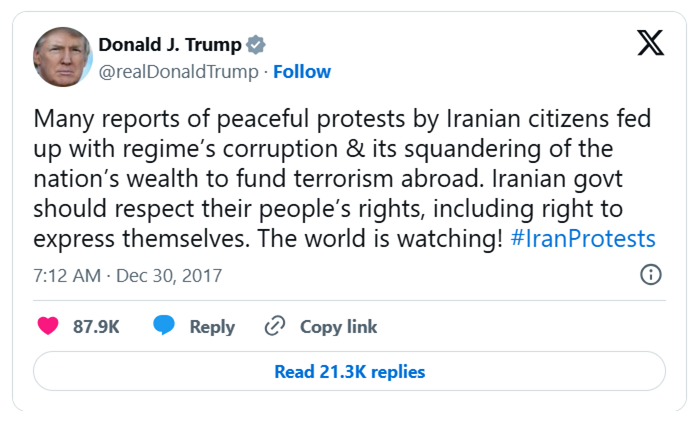Open the #IranProtests hashtag
This screenshot has height=427, width=697.
point(582,239)
